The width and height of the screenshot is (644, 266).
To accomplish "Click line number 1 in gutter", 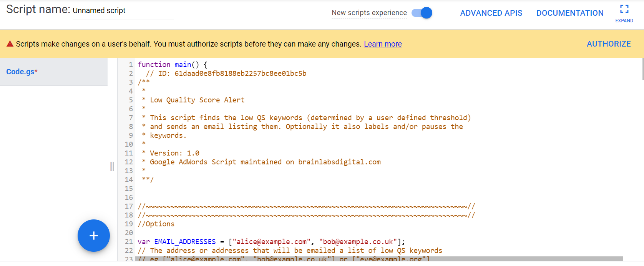I will tap(131, 64).
